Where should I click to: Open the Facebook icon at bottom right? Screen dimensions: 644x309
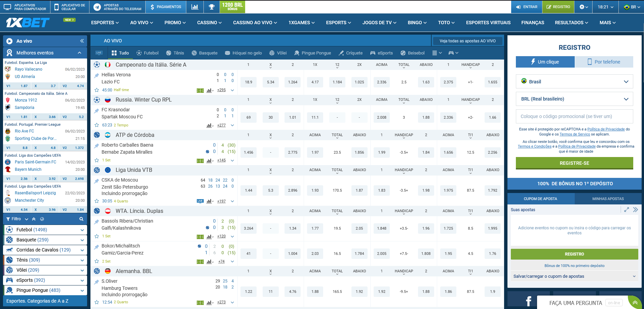tap(528, 301)
